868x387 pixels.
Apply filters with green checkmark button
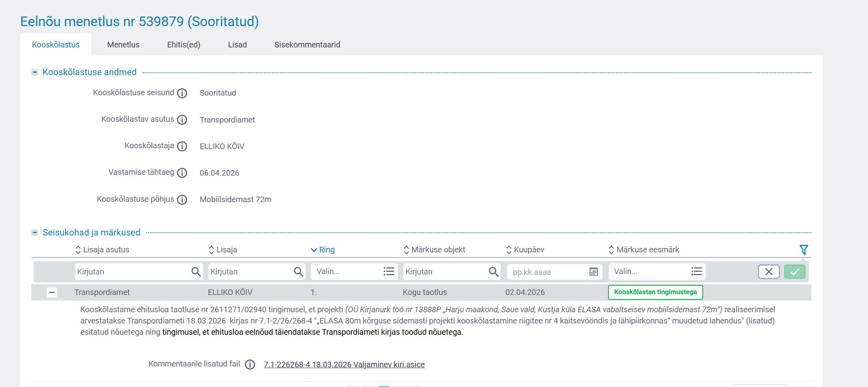tap(794, 272)
